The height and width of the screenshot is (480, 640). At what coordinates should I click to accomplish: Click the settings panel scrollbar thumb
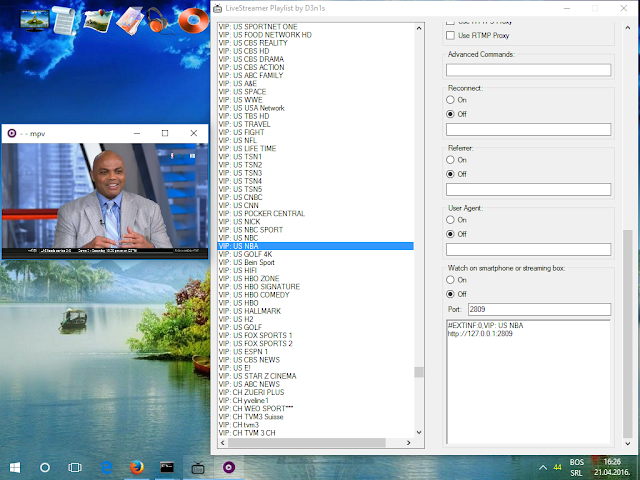628,333
